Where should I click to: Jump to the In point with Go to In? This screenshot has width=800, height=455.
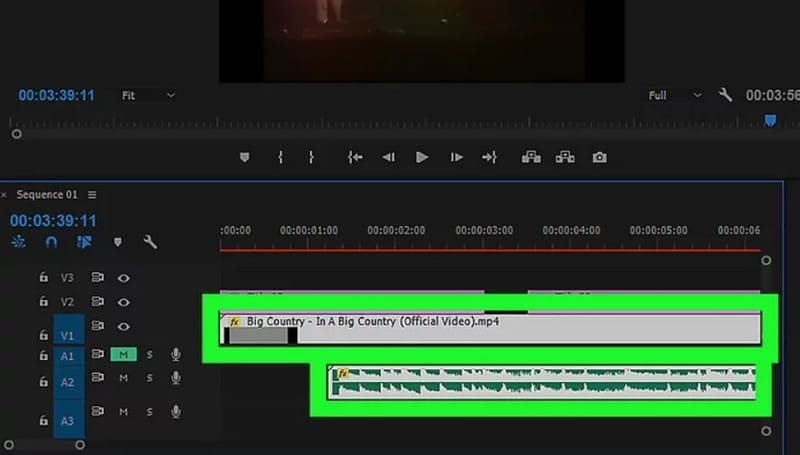coord(354,157)
